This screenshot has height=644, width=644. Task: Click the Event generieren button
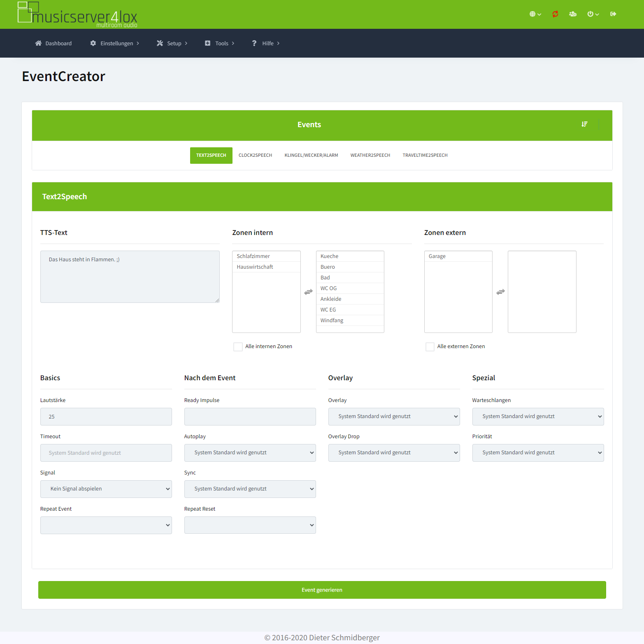[x=322, y=590]
